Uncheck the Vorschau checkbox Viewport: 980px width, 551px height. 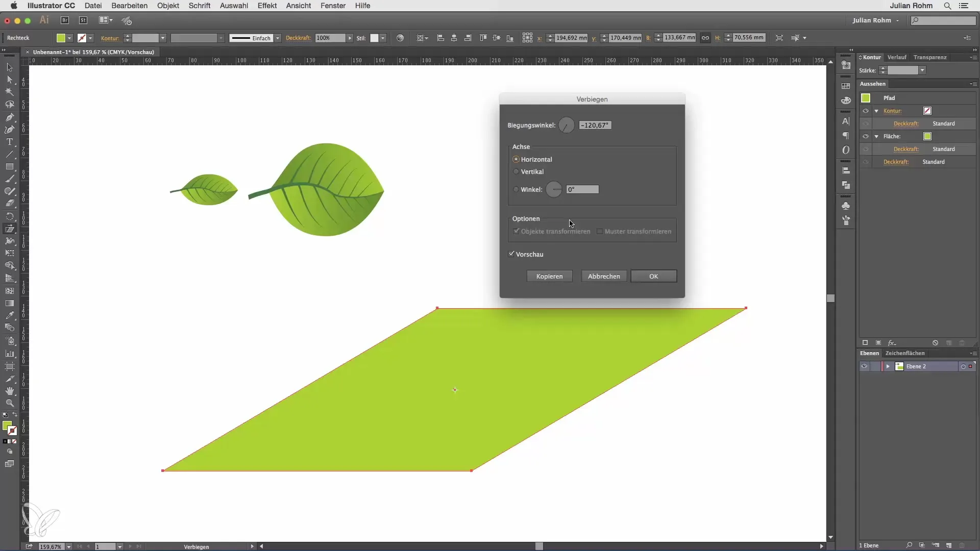point(511,254)
